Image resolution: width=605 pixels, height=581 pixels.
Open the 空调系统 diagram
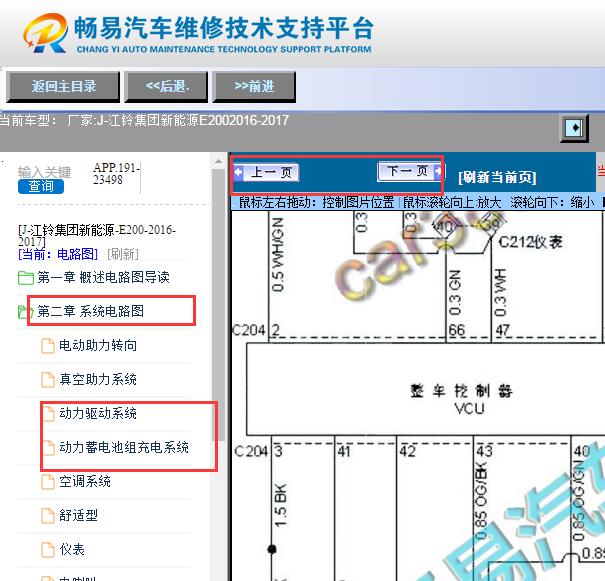click(85, 481)
